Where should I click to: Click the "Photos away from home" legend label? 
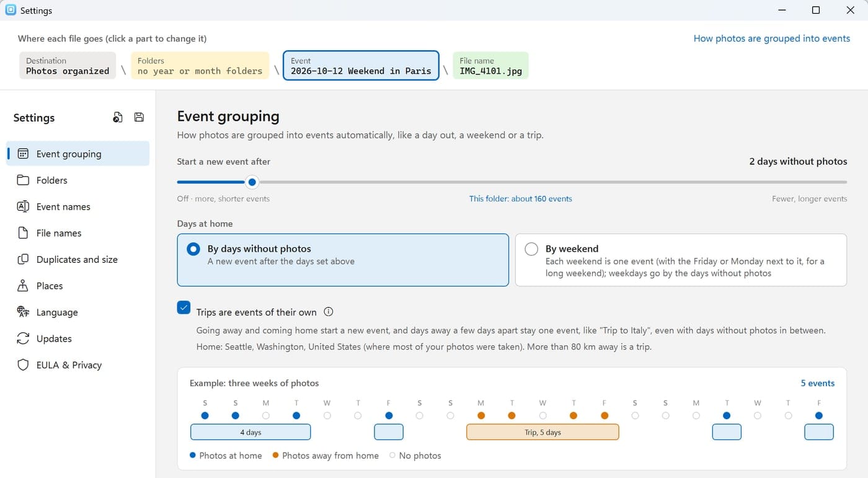tap(330, 456)
